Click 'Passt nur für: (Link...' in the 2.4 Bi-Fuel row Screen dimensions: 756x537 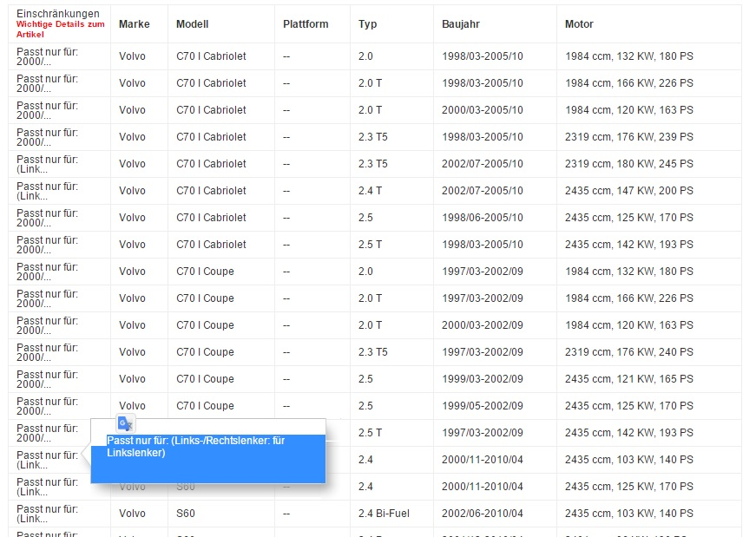click(47, 514)
